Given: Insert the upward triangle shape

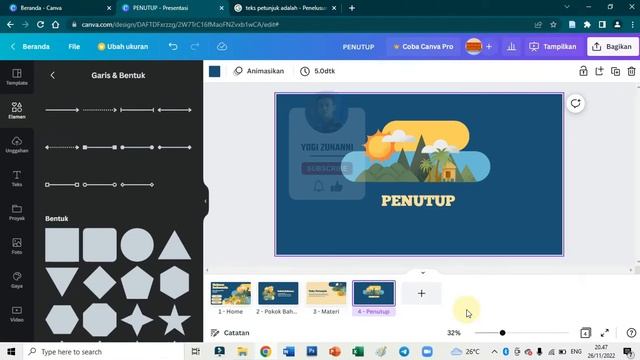Looking at the screenshot, I should pyautogui.click(x=174, y=246).
